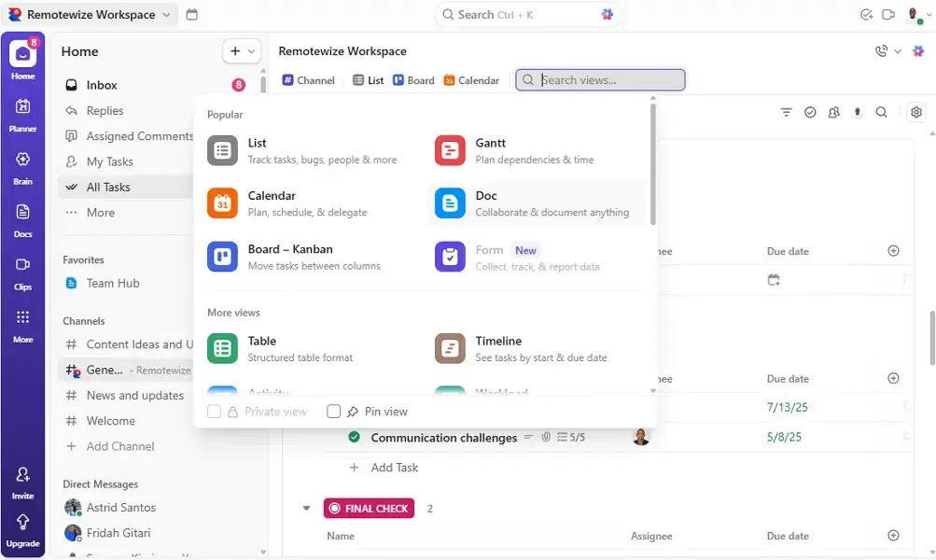This screenshot has width=936, height=560.
Task: Collapse the FINAL CHECK group
Action: (x=307, y=508)
